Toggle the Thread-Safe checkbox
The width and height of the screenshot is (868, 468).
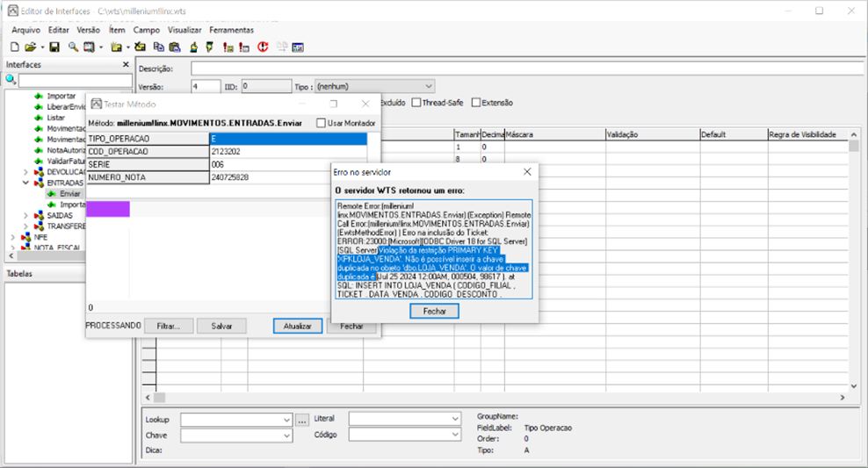point(416,103)
